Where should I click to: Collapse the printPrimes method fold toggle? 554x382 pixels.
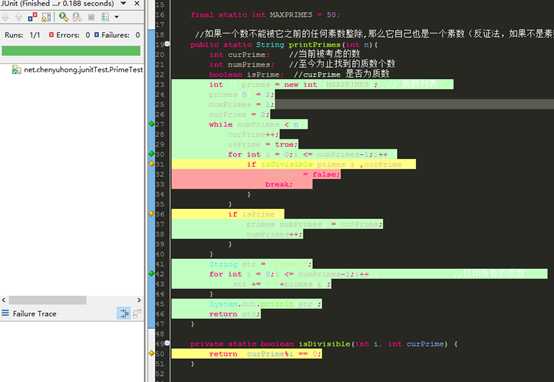167,44
